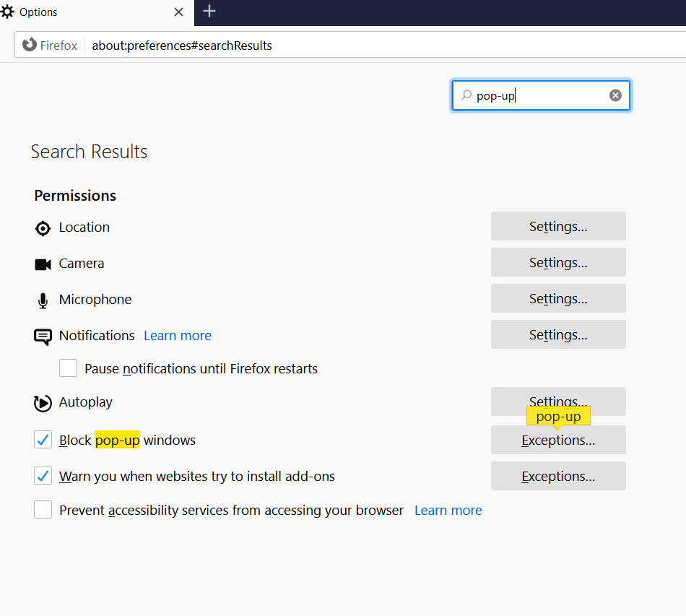Click the Search Results heading
Screen dimensions: 686x616
(89, 152)
